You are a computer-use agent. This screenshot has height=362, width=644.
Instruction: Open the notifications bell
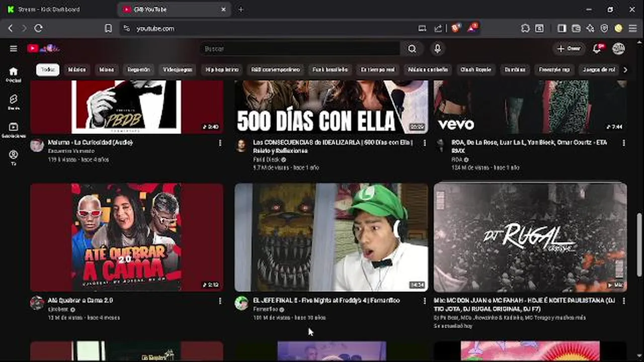597,49
